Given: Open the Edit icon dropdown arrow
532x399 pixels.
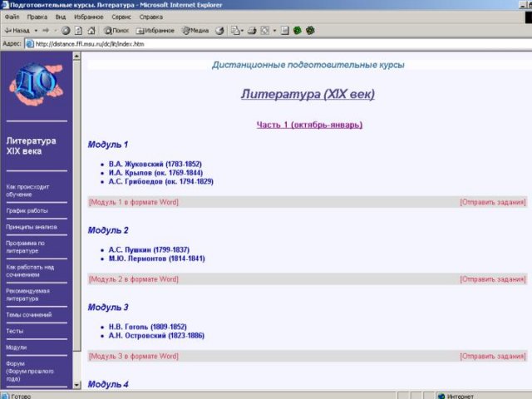Looking at the screenshot, I should tap(274, 31).
